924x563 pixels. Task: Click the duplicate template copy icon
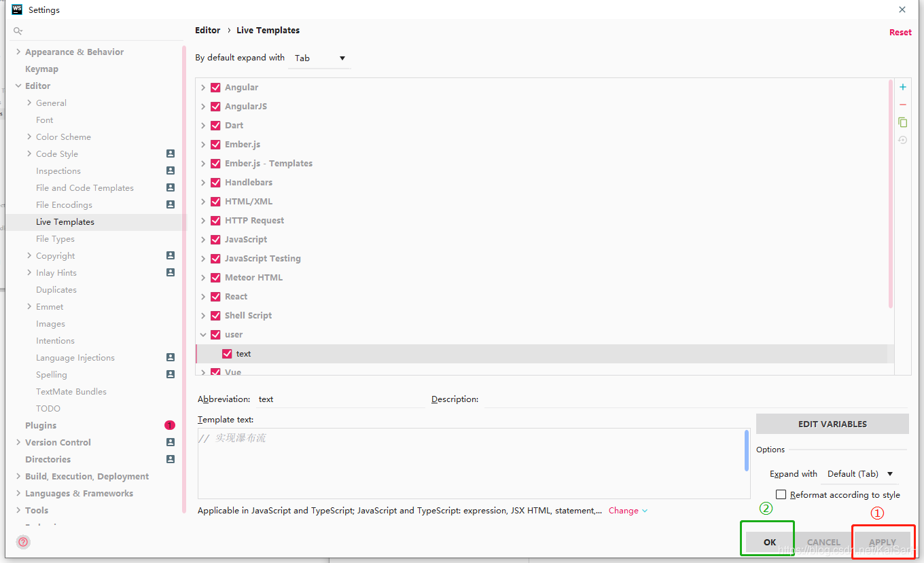point(903,122)
